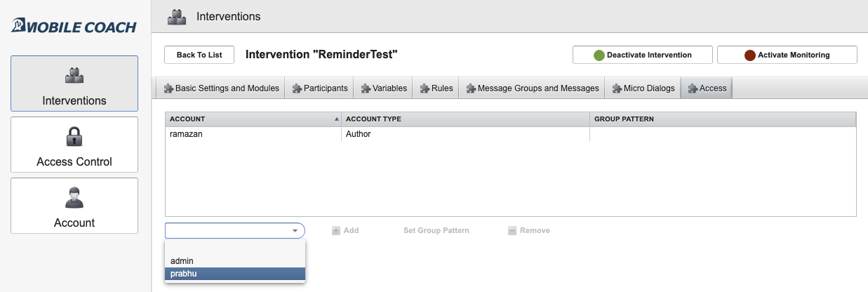Click the blocks icon in Interventions header
This screenshot has width=868, height=292.
[177, 16]
